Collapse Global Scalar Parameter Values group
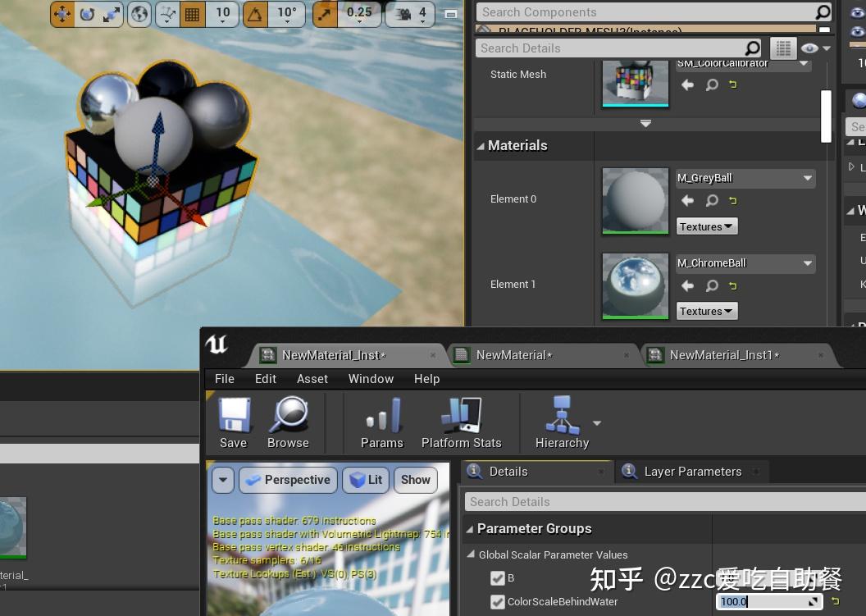 click(x=471, y=554)
